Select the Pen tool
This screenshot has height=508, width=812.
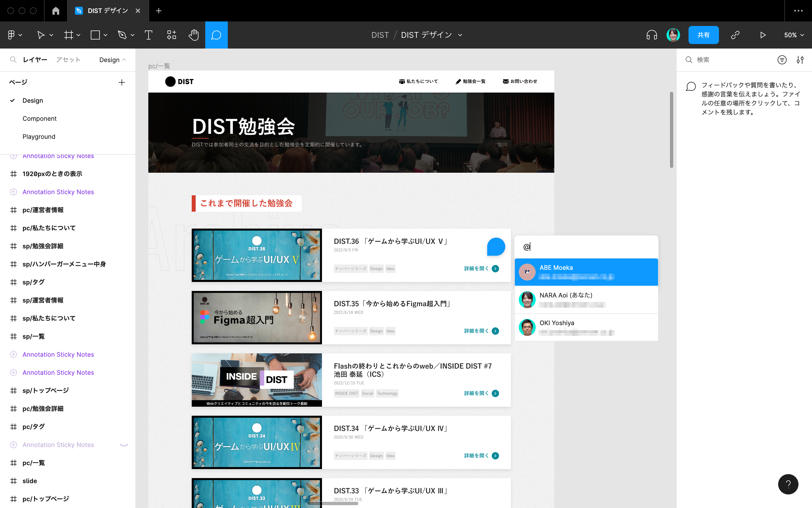click(x=122, y=35)
